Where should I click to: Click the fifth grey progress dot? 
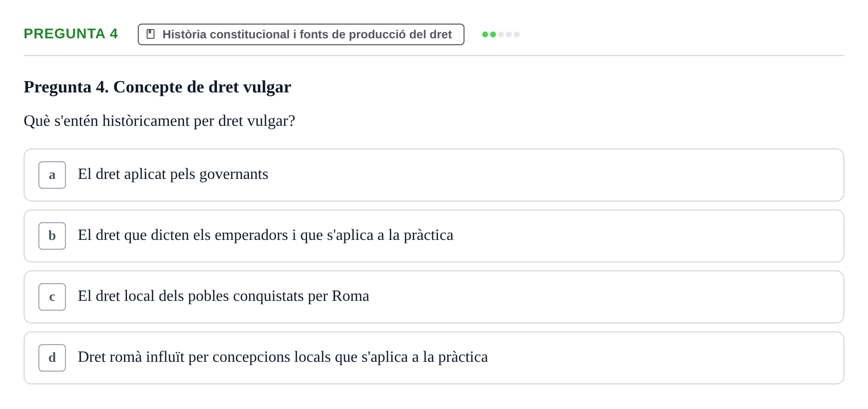pyautogui.click(x=517, y=34)
